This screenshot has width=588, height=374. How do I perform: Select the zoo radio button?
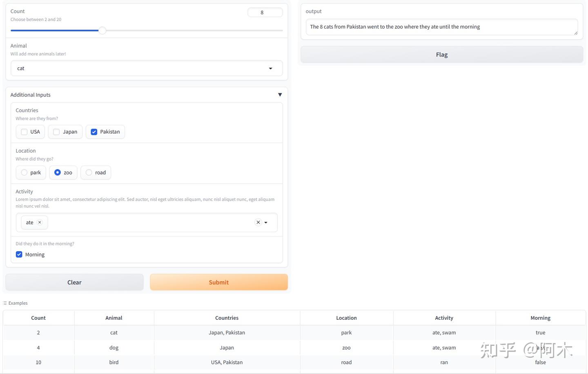[x=58, y=173]
